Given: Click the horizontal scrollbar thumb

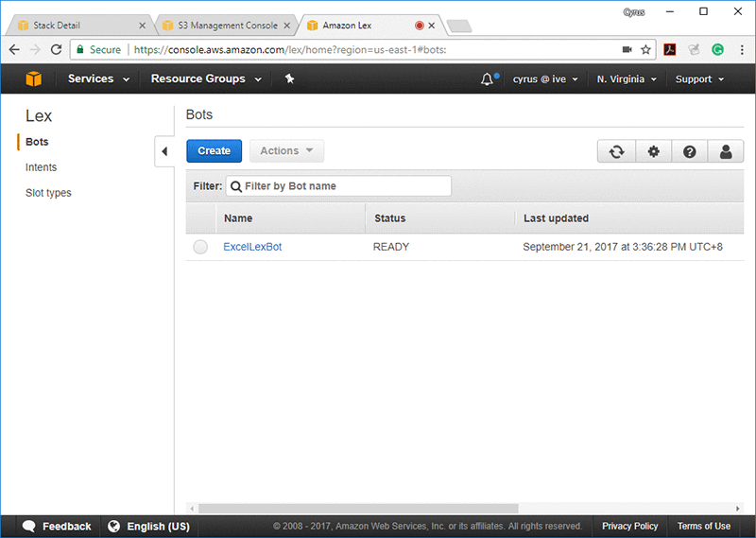Looking at the screenshot, I should (358, 509).
